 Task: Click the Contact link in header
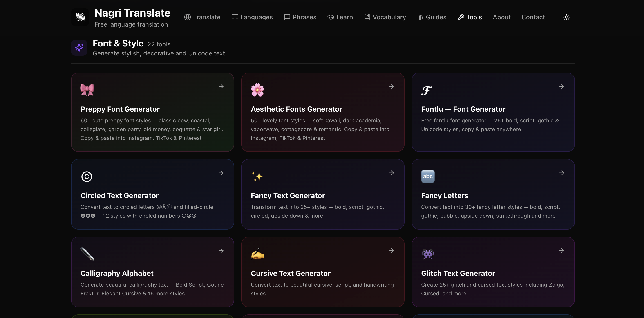coord(533,17)
